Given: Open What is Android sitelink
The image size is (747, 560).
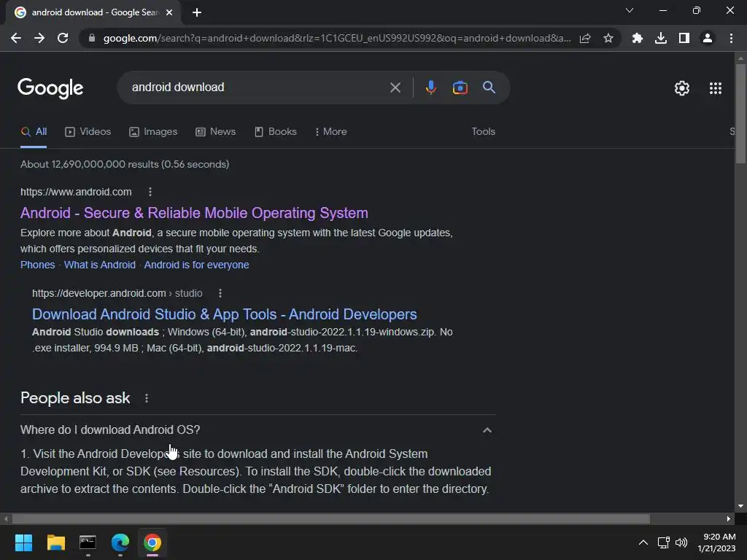Looking at the screenshot, I should point(99,265).
